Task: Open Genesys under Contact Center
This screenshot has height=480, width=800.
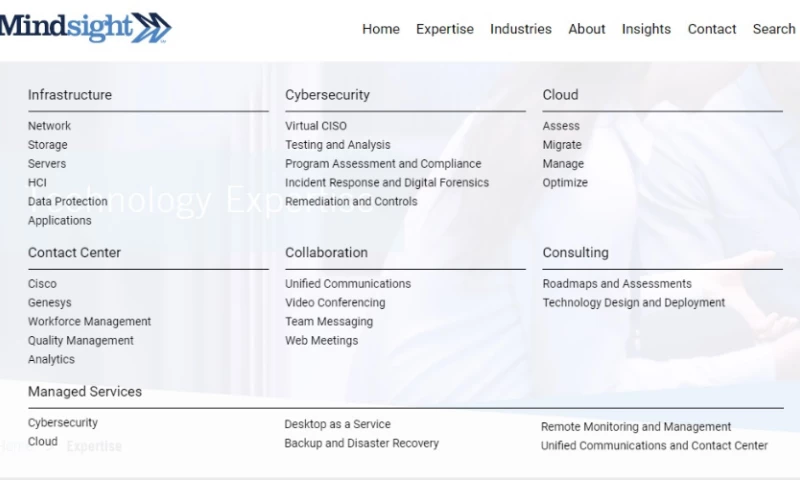Action: [x=50, y=303]
